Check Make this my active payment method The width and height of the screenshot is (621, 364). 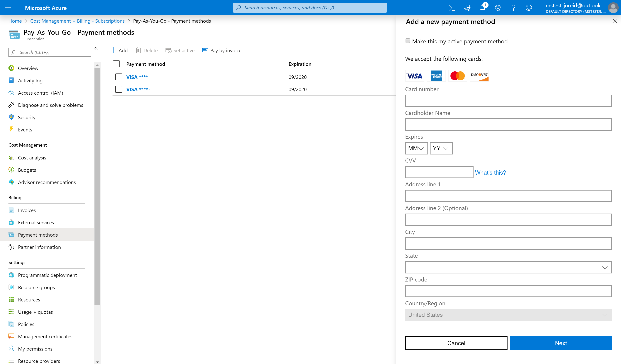click(408, 41)
